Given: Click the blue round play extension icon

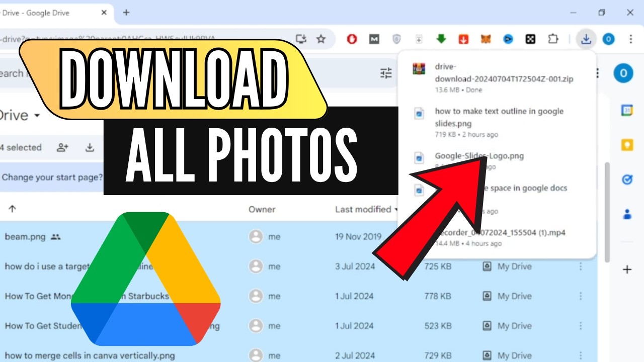Looking at the screenshot, I should click(508, 39).
